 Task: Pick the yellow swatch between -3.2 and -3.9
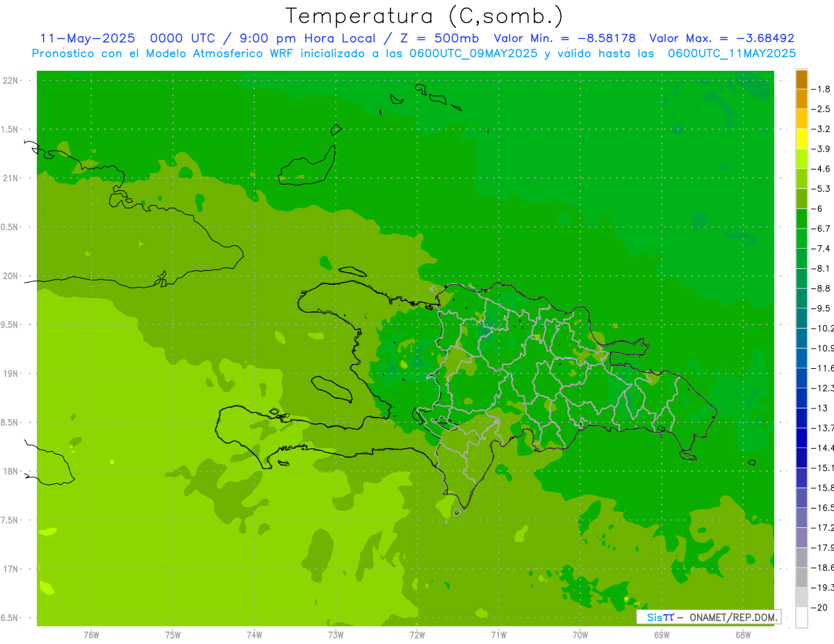tap(801, 139)
